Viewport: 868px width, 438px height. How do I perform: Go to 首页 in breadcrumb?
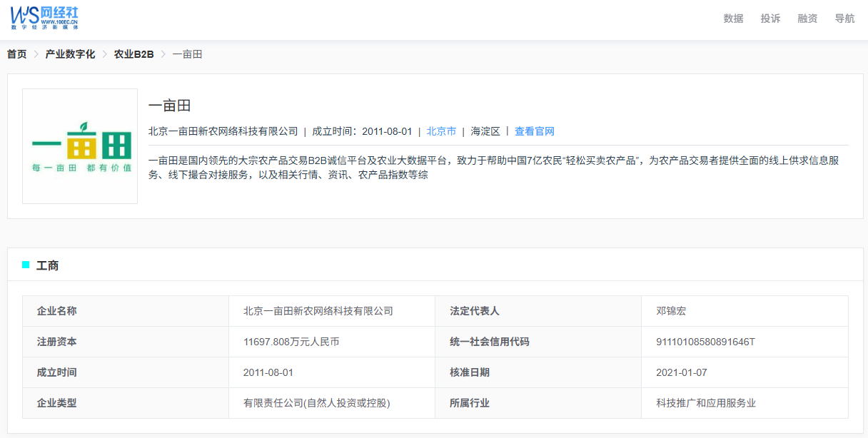pos(16,54)
